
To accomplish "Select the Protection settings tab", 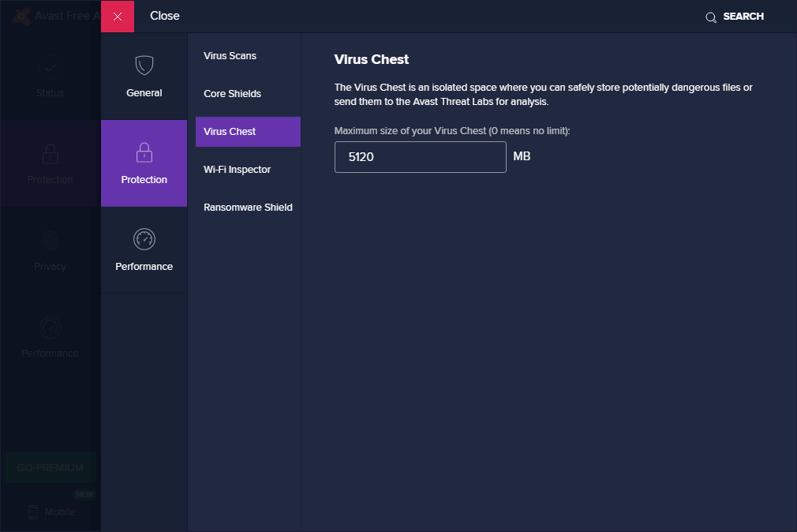I will 144,163.
